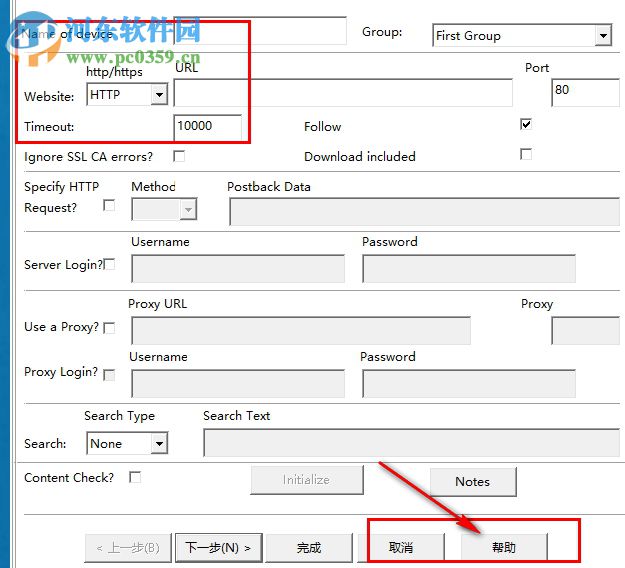Viewport: 625px width, 568px height.
Task: Click the Server Login Username field
Action: (238, 269)
